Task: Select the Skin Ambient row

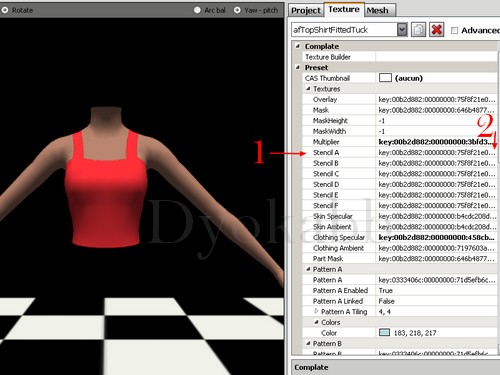Action: (400, 227)
